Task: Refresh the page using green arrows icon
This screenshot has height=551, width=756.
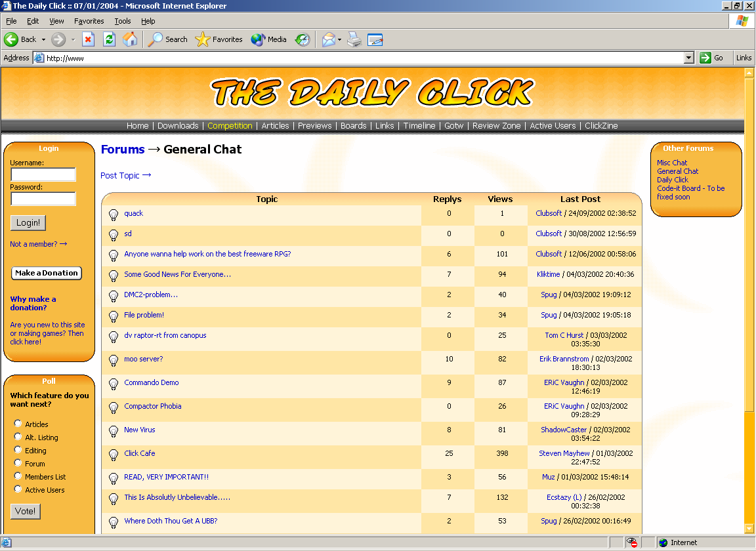Action: pos(110,39)
